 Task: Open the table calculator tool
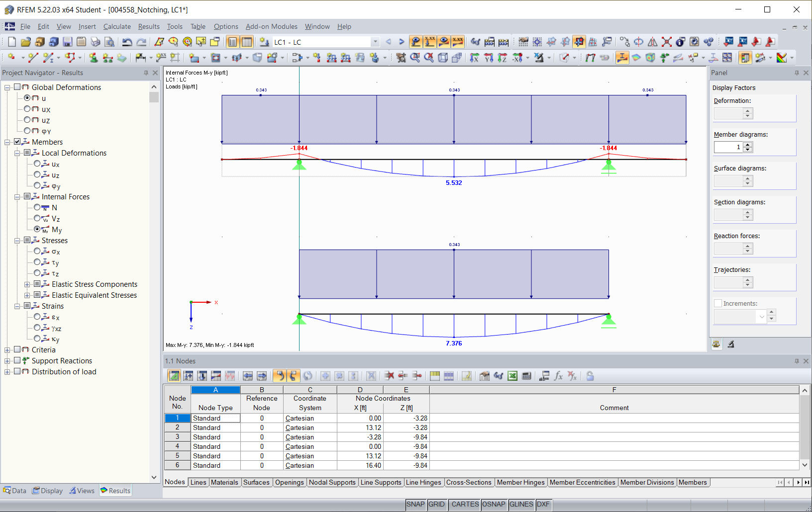[x=527, y=376]
